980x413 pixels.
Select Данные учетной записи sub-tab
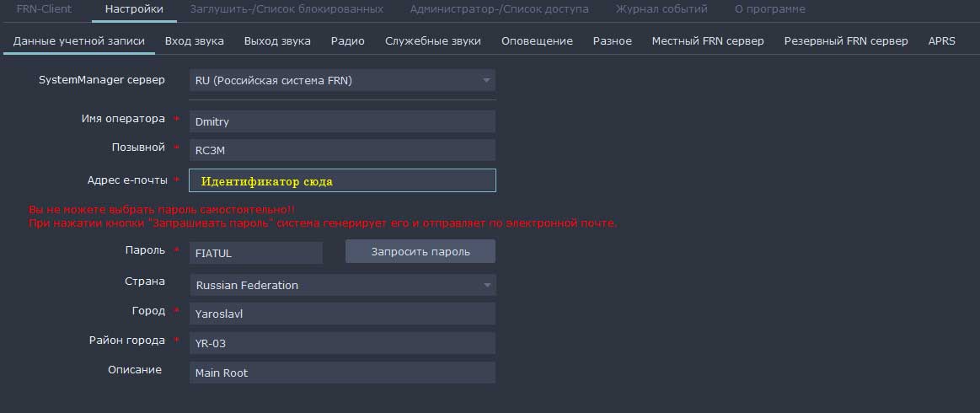click(78, 41)
